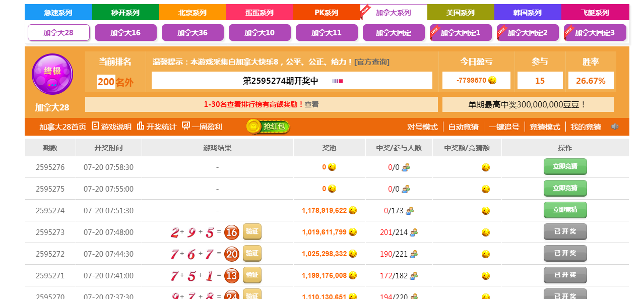Mute sound with the speaker icon
The height and width of the screenshot is (299, 644).
615,127
